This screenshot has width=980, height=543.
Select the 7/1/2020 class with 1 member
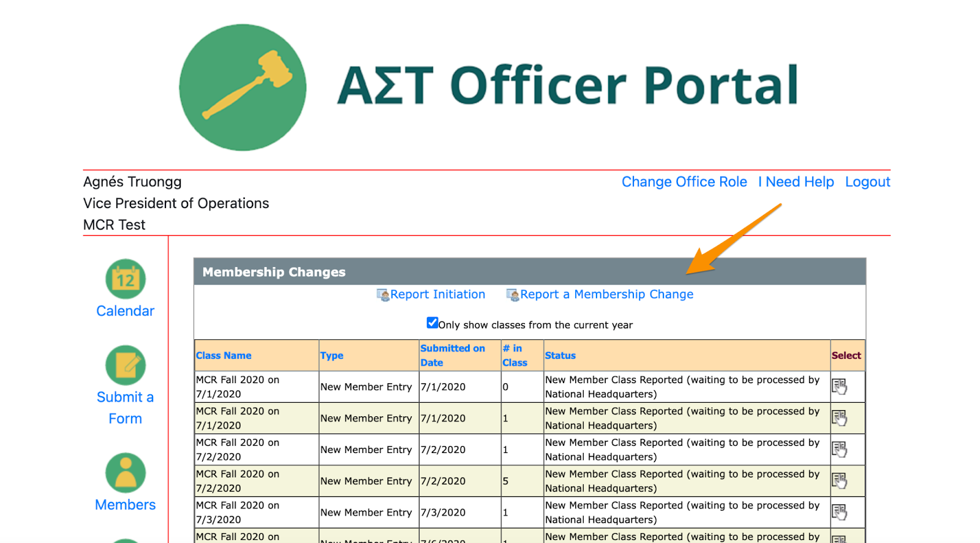click(839, 418)
